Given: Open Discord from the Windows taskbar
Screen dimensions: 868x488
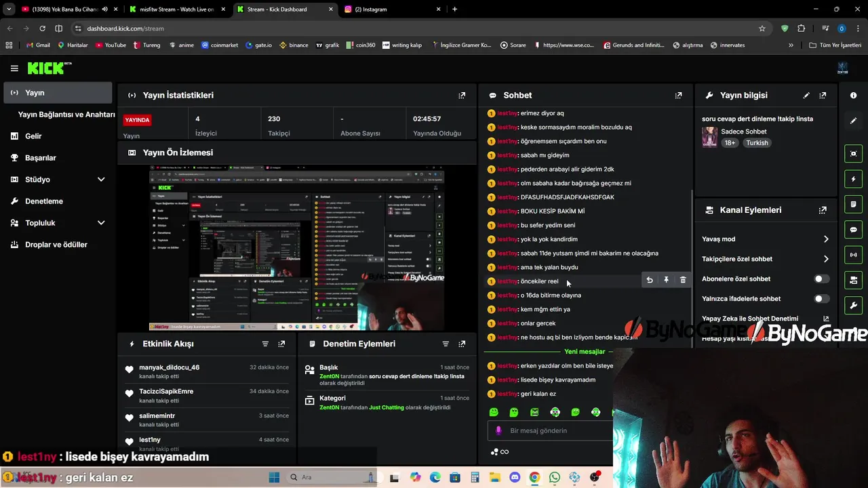Looking at the screenshot, I should [515, 478].
